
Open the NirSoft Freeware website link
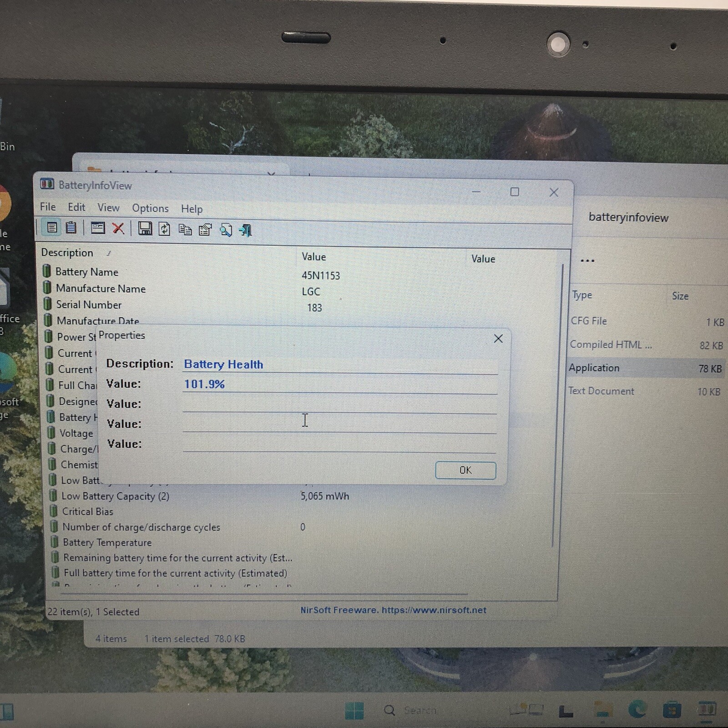coord(393,610)
